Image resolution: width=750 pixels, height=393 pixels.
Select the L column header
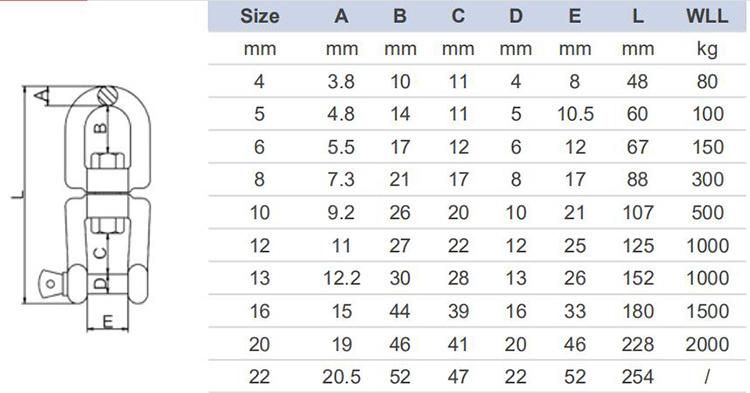638,16
